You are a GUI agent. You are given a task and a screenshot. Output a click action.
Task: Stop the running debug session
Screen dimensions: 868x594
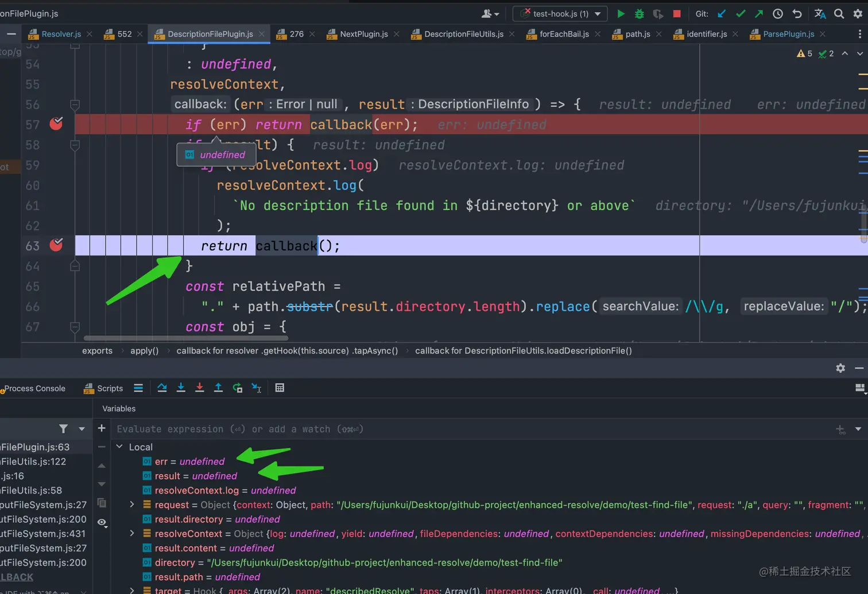pyautogui.click(x=677, y=14)
